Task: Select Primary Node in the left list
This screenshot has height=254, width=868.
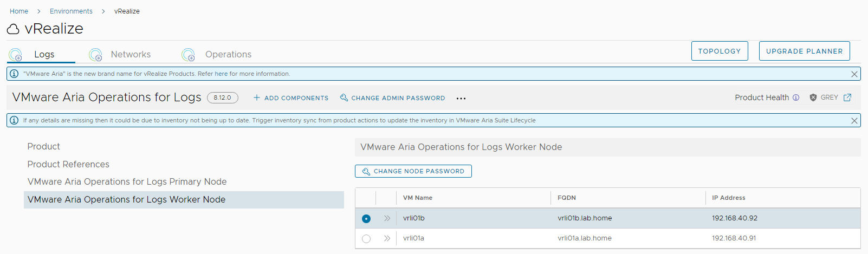Action: (127, 181)
